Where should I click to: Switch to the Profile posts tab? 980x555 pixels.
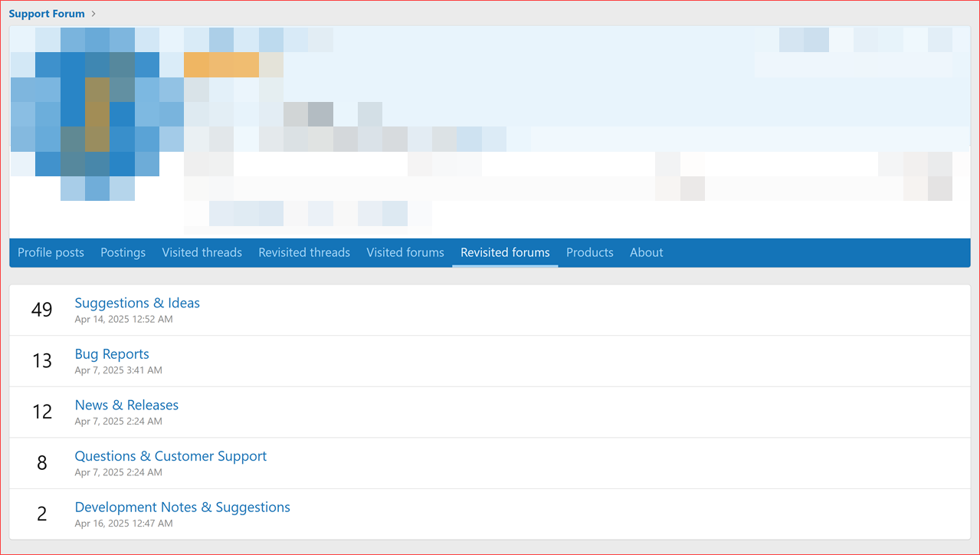coord(51,252)
